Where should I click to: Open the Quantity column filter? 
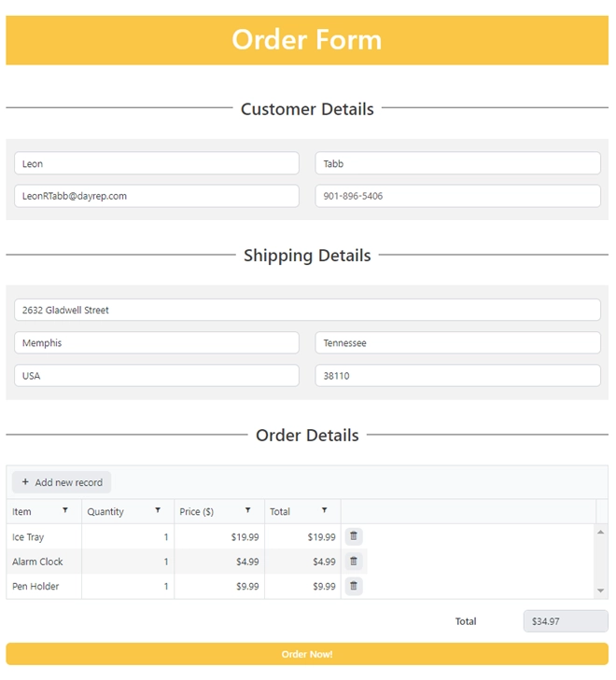click(158, 510)
